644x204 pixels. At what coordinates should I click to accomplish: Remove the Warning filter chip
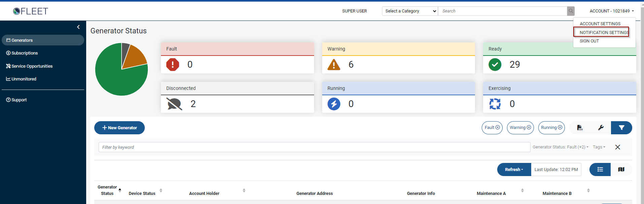(x=529, y=128)
